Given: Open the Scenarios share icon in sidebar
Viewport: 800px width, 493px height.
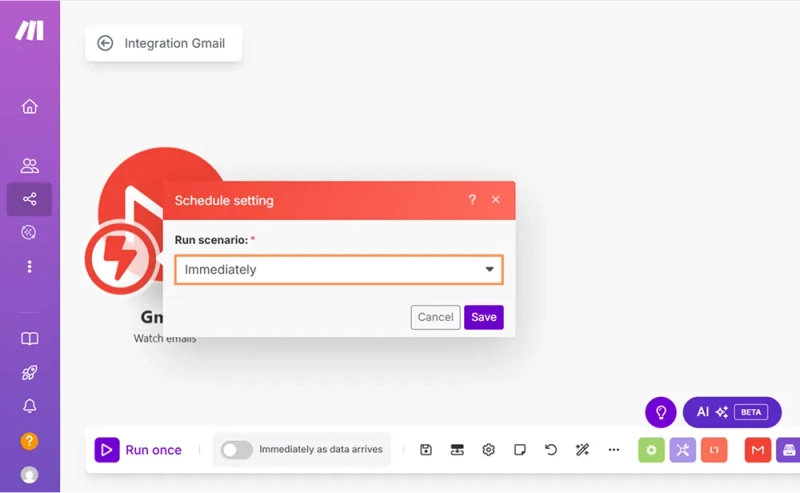Looking at the screenshot, I should pos(29,199).
